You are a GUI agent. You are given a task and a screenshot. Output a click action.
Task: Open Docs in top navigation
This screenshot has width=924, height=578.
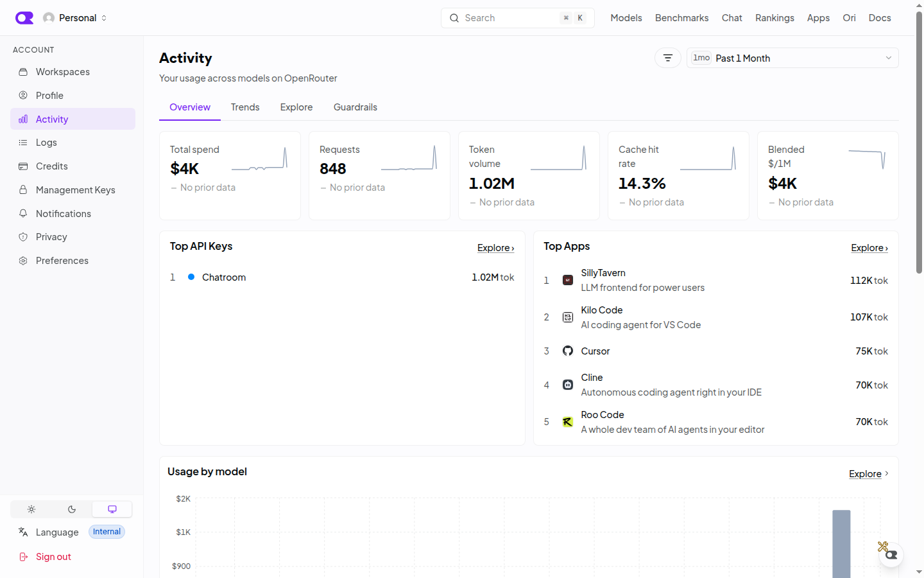pos(880,18)
